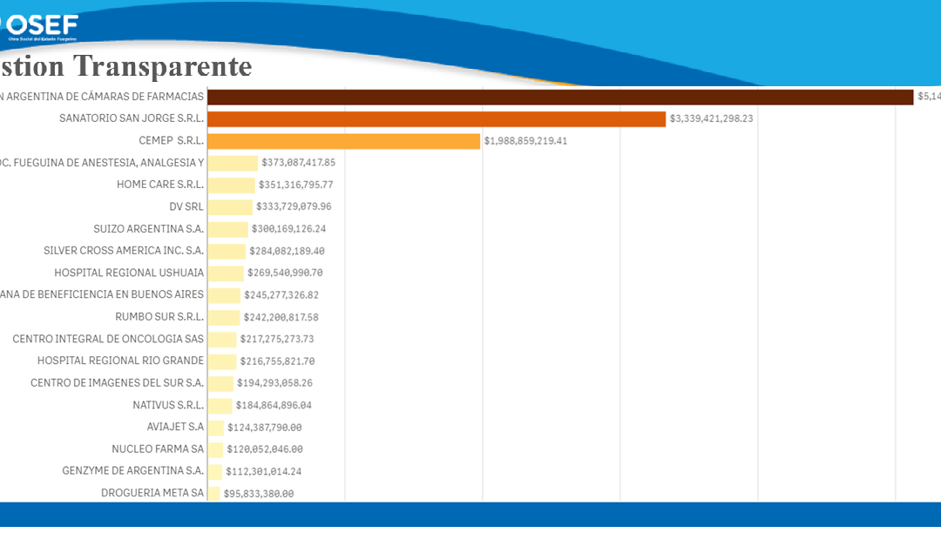
Task: Click the value $373,087,417.85
Action: pyautogui.click(x=298, y=163)
